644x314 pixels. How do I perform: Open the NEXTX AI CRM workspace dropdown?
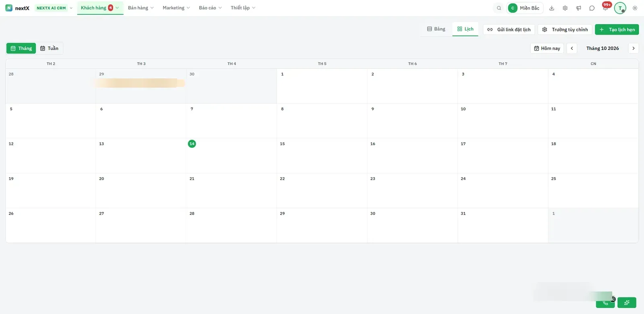click(54, 8)
